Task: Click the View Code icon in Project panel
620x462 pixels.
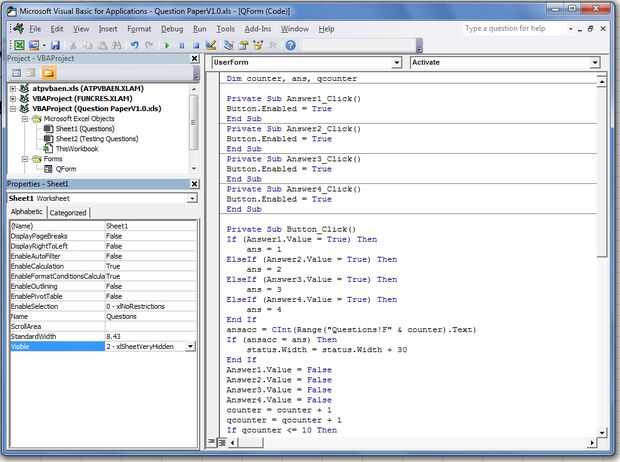Action: (16, 75)
